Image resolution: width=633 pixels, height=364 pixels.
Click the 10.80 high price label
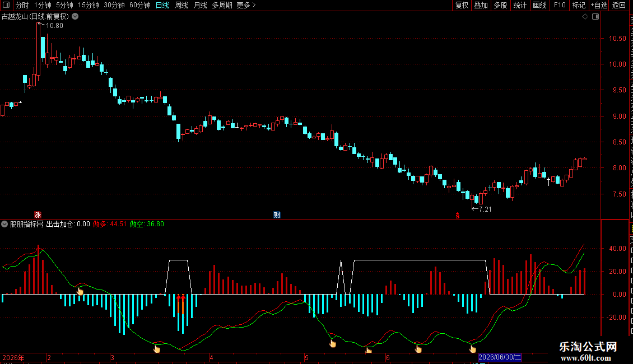[x=54, y=26]
